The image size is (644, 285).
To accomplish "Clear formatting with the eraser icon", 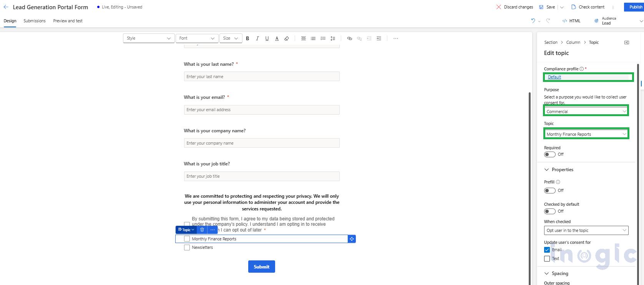I will [287, 38].
